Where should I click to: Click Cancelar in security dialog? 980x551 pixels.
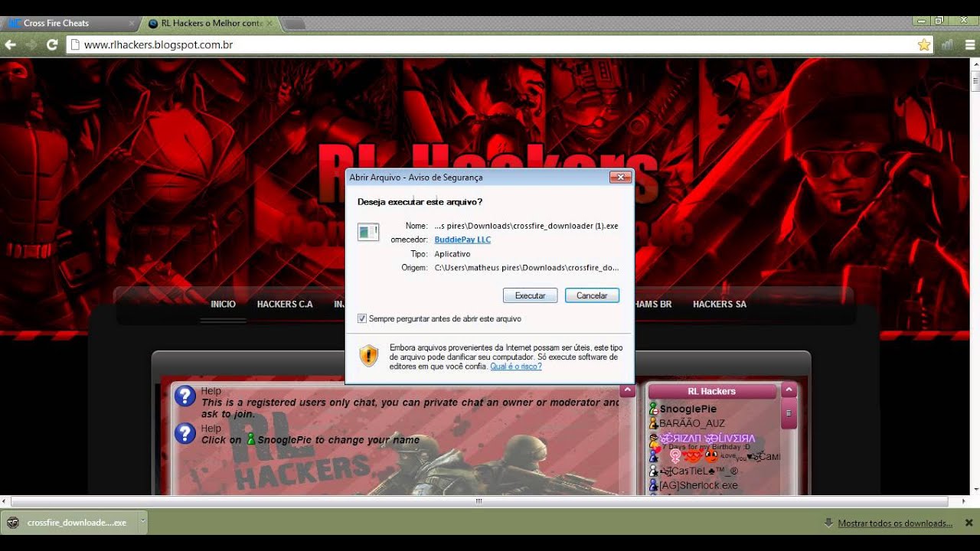(x=592, y=295)
